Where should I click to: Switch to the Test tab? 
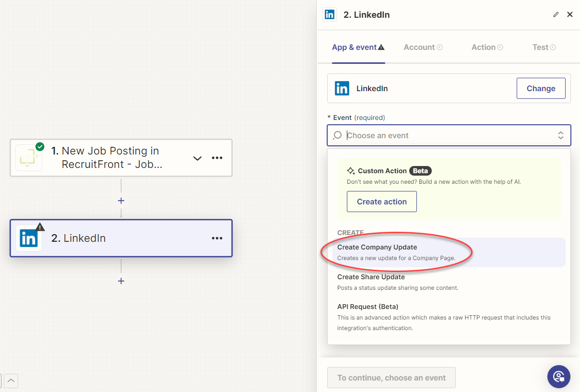[x=544, y=47]
